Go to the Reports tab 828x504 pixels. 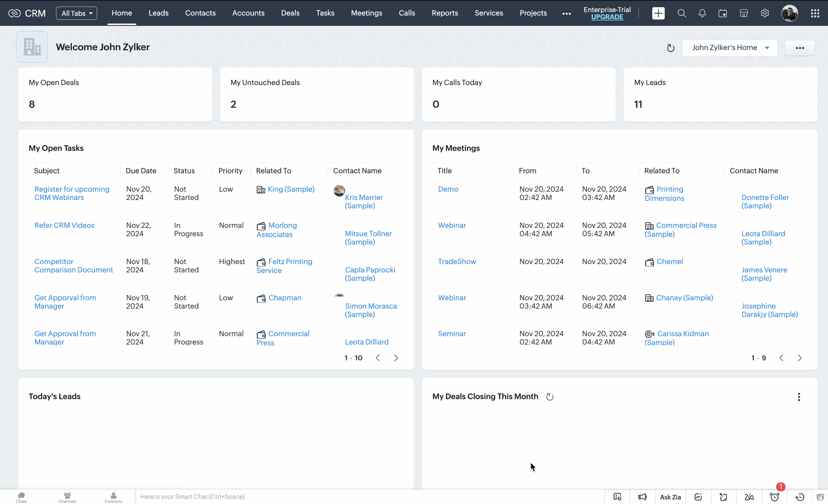pyautogui.click(x=444, y=13)
